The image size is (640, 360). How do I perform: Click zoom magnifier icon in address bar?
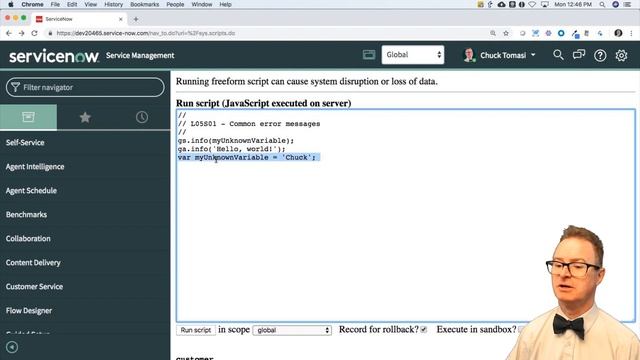[x=493, y=33]
